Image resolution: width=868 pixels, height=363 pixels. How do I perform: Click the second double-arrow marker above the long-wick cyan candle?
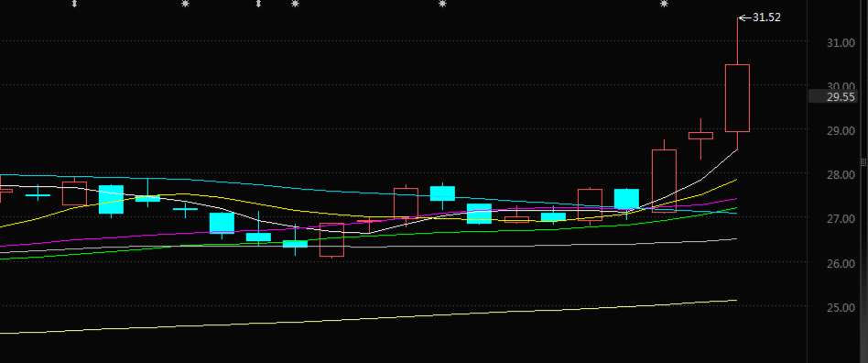pyautogui.click(x=258, y=4)
